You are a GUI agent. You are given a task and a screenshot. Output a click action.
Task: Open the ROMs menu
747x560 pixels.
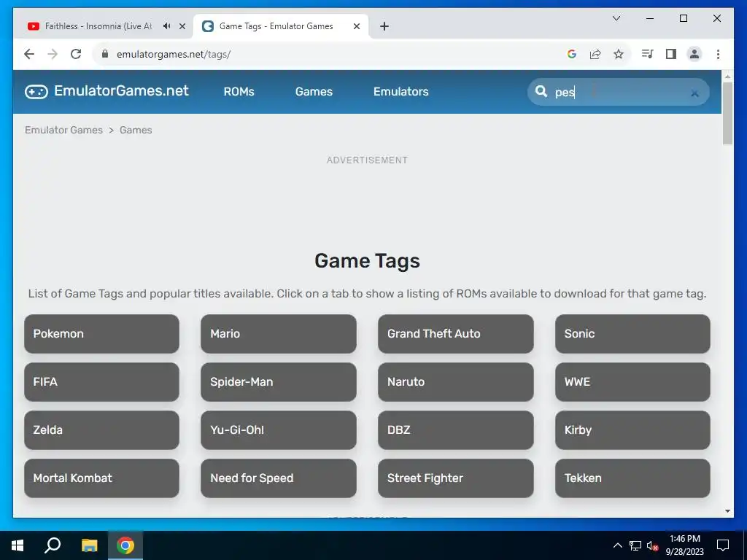pyautogui.click(x=239, y=91)
